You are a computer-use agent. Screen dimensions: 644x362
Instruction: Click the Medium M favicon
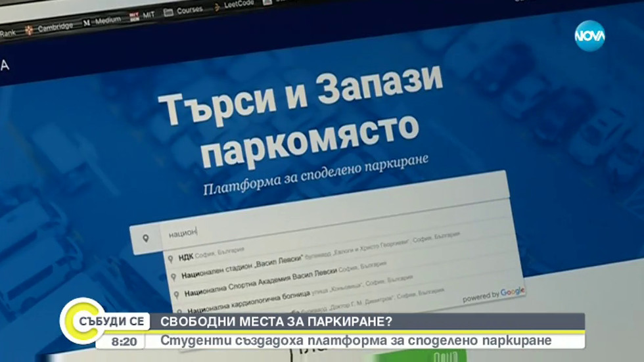(87, 22)
